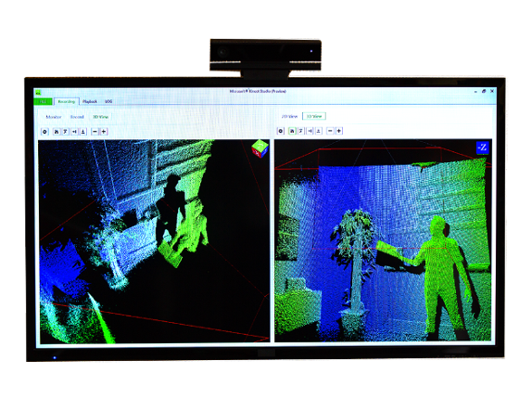Select the Monitor sub-tab in left panel

pyautogui.click(x=54, y=117)
